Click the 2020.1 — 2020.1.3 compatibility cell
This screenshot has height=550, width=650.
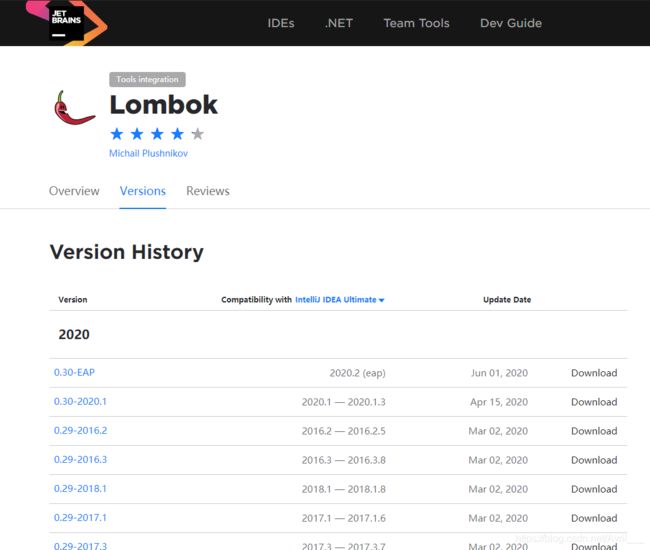click(x=344, y=402)
